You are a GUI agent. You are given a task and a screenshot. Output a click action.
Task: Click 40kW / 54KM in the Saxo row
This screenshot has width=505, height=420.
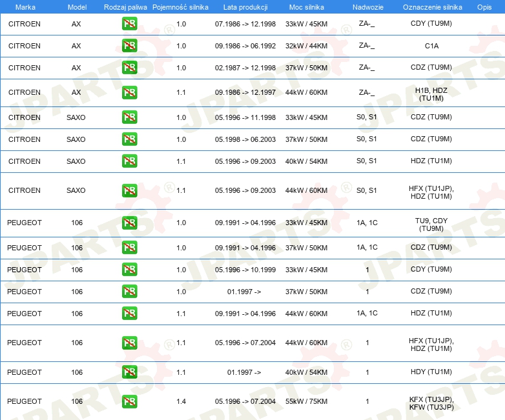(306, 161)
